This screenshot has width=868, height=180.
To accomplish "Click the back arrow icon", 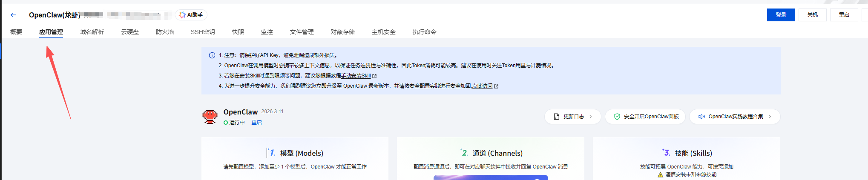I will [x=13, y=15].
